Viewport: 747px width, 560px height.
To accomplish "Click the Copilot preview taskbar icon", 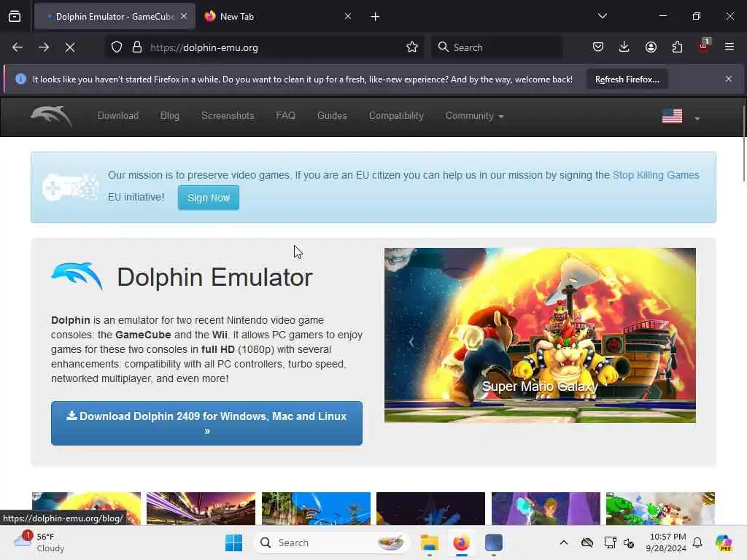I will pyautogui.click(x=724, y=542).
